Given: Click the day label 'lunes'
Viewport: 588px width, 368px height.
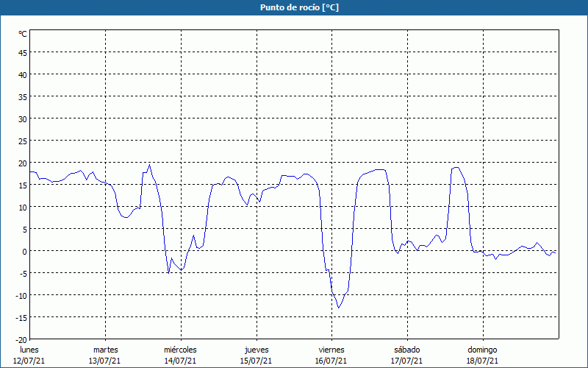Looking at the screenshot, I should tap(29, 350).
